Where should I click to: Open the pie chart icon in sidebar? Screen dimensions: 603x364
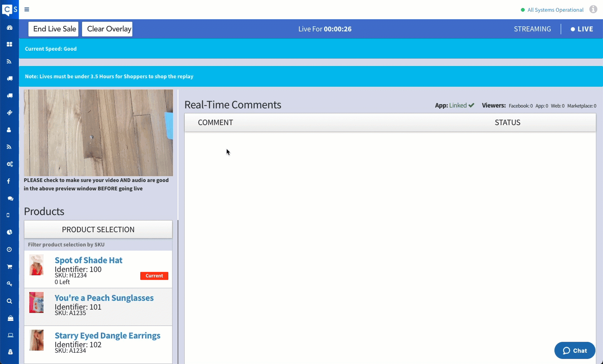(x=9, y=232)
